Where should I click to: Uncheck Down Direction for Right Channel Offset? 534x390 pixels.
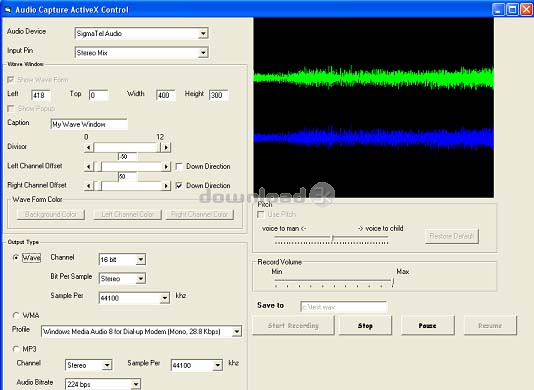pos(179,186)
